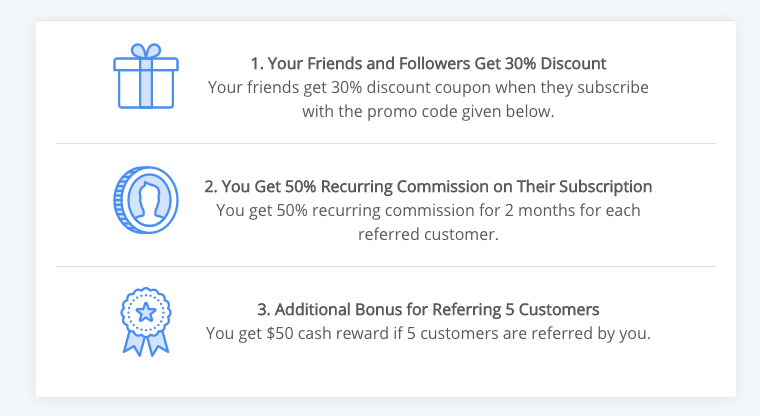Viewport: 760px width, 416px height.
Task: Select the "Additional Bonus for Referring 5 Customers" heading
Action: (x=428, y=309)
